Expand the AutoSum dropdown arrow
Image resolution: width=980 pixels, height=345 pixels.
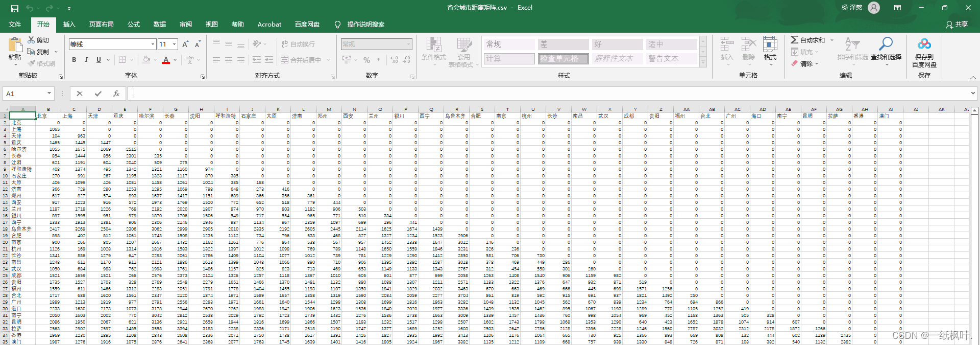[832, 40]
